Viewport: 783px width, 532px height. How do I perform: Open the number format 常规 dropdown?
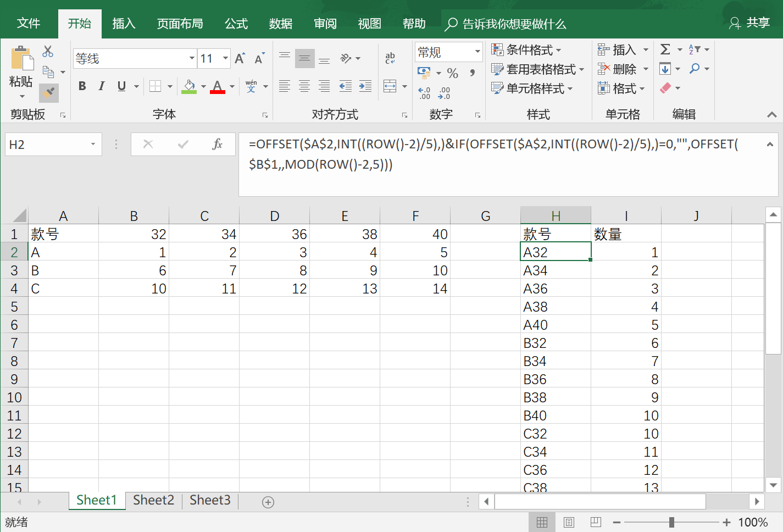[448, 51]
